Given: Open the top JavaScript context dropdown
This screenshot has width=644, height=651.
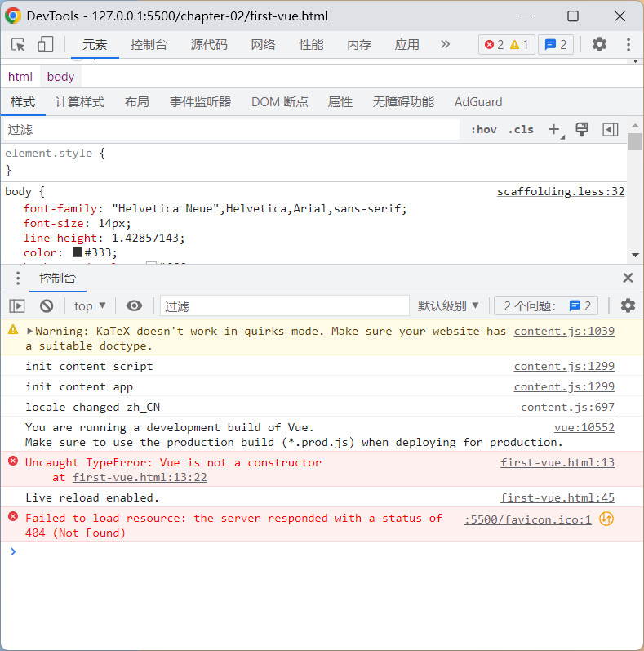Looking at the screenshot, I should point(90,306).
